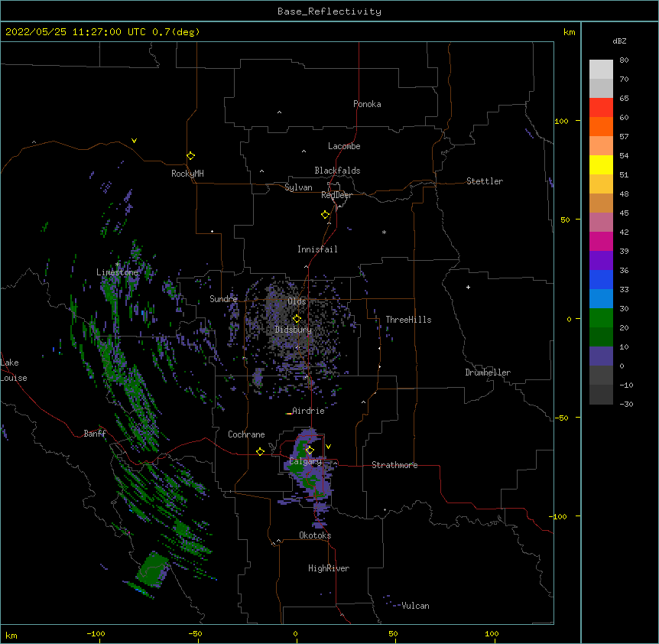Click the orange 60 dBZ legend swatch
Image resolution: width=659 pixels, height=644 pixels.
point(601,126)
